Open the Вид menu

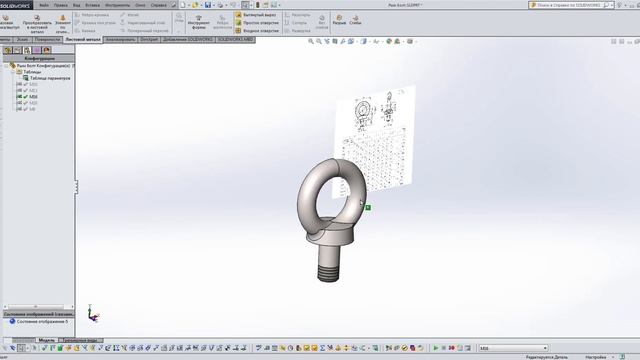[x=76, y=5]
